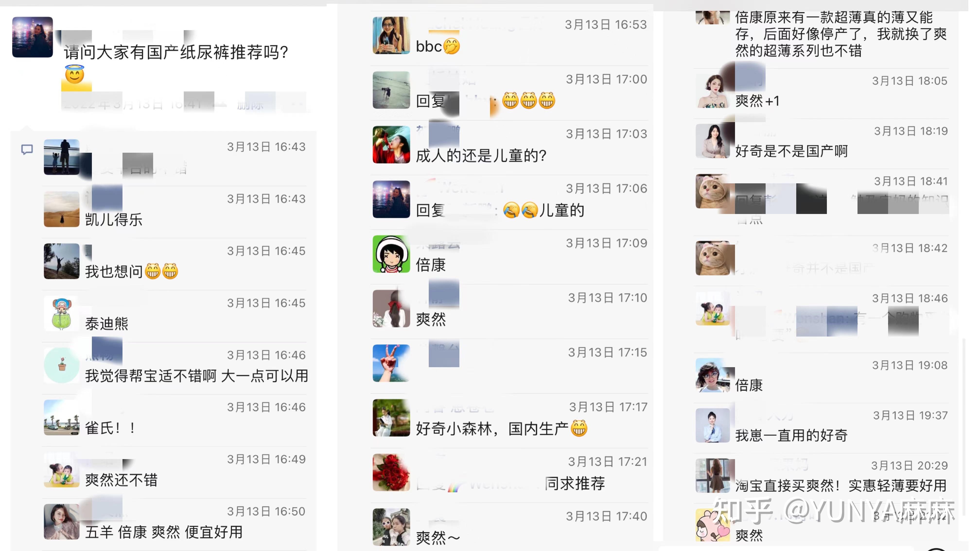Viewport: 980px width, 551px height.
Task: Tap the comment 成人的还是儿童的?
Action: pos(481,156)
